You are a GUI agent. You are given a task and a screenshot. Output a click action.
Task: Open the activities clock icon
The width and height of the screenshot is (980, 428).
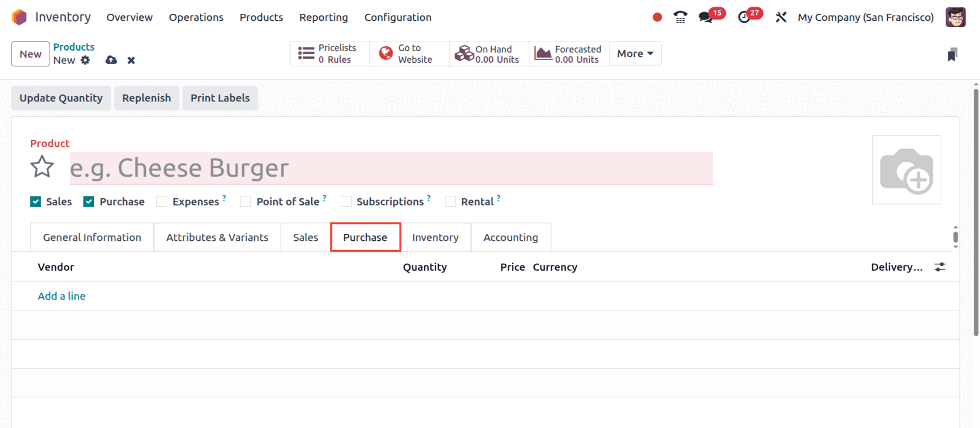(744, 17)
